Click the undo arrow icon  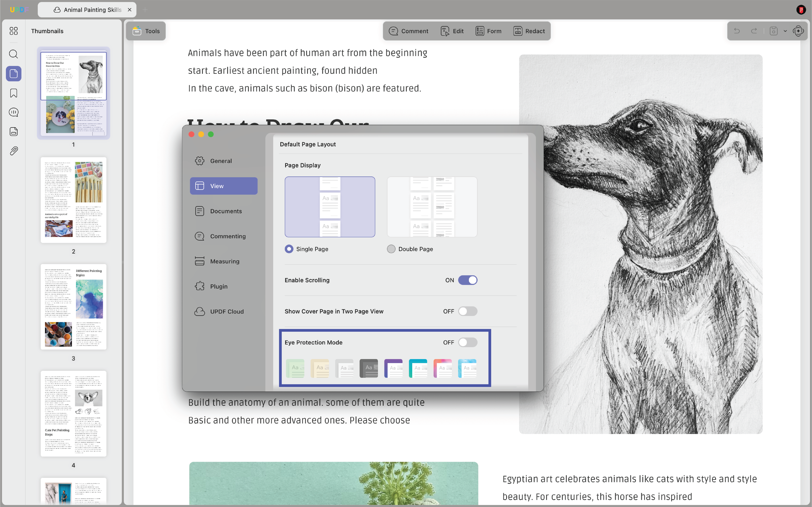point(737,31)
